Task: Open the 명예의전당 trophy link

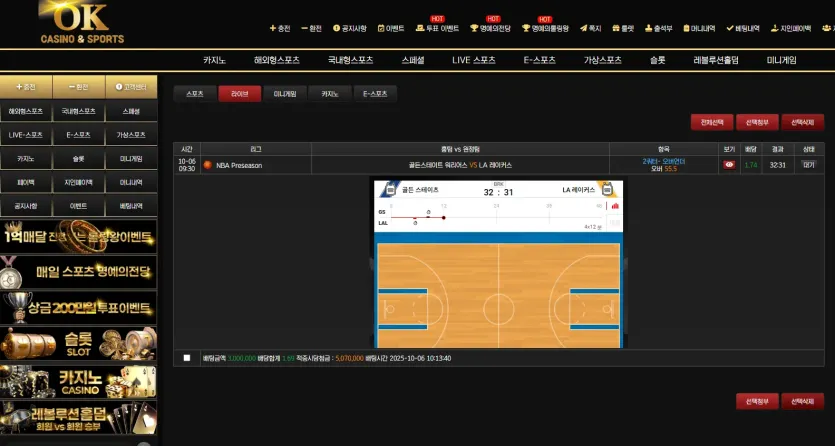Action: [x=490, y=29]
